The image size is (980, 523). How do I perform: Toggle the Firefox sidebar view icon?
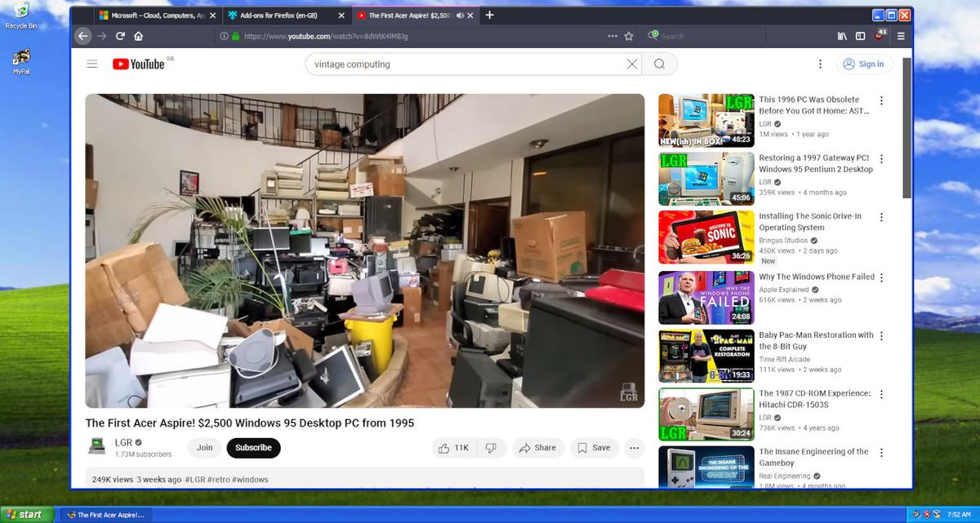[x=859, y=36]
